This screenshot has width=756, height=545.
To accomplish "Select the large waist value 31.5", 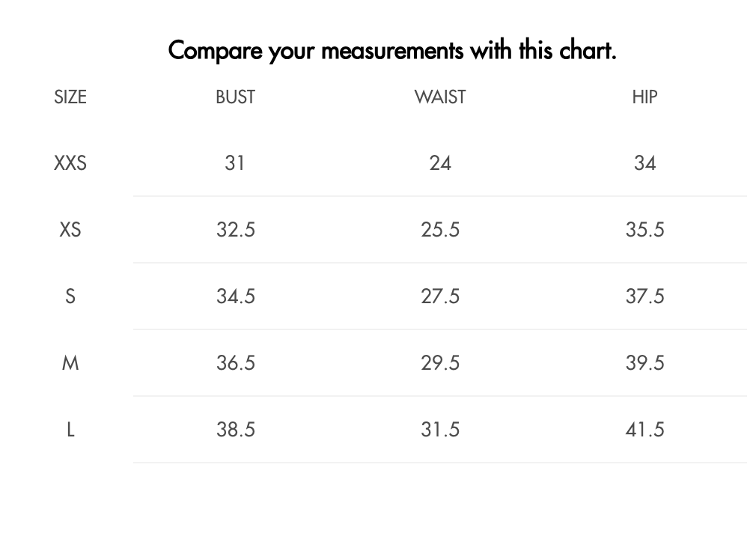I will tap(440, 430).
